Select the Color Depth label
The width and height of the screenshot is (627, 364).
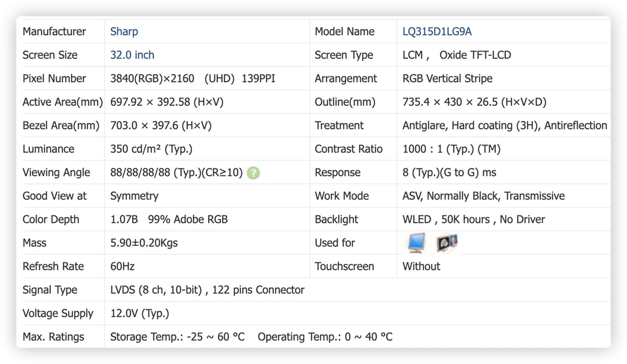(x=51, y=219)
